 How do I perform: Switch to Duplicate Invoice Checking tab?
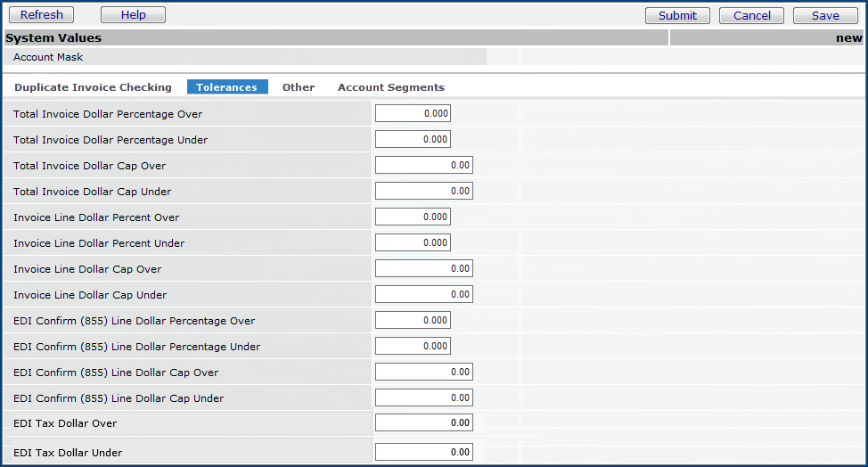(93, 87)
